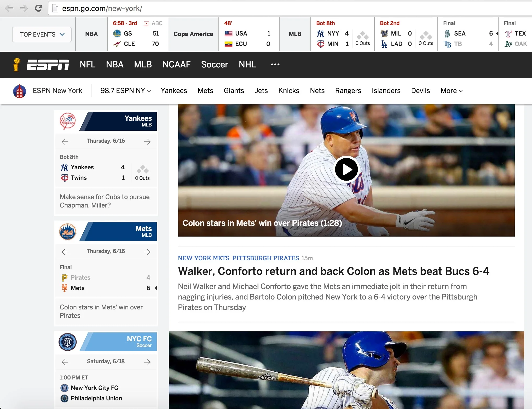Screen dimensions: 532x409
Task: Open the GS vs CLE scoreboard game
Action: coord(138,34)
